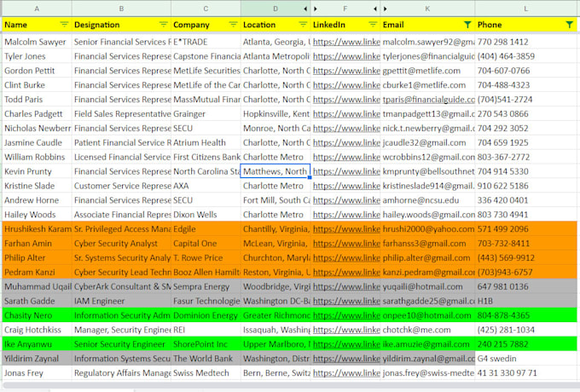Select the Dominion Energy company cell
This screenshot has height=392, width=580.
[x=206, y=315]
